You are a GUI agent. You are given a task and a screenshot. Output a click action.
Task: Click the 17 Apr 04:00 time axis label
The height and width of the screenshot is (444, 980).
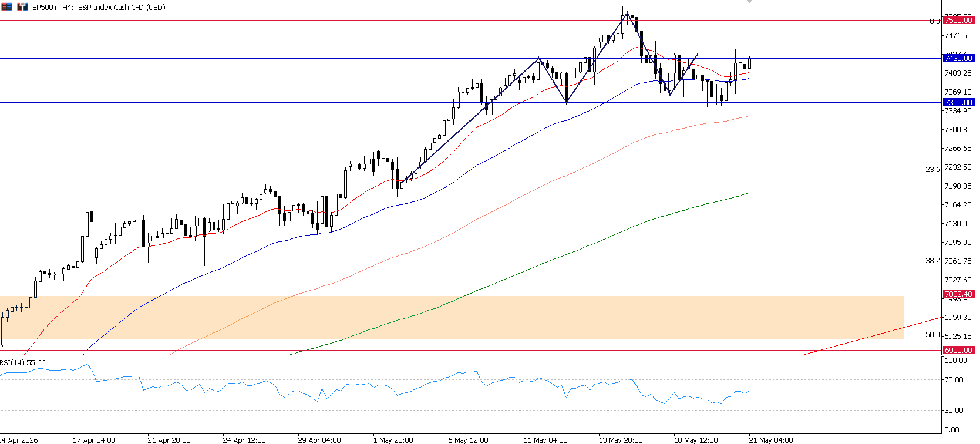94,440
